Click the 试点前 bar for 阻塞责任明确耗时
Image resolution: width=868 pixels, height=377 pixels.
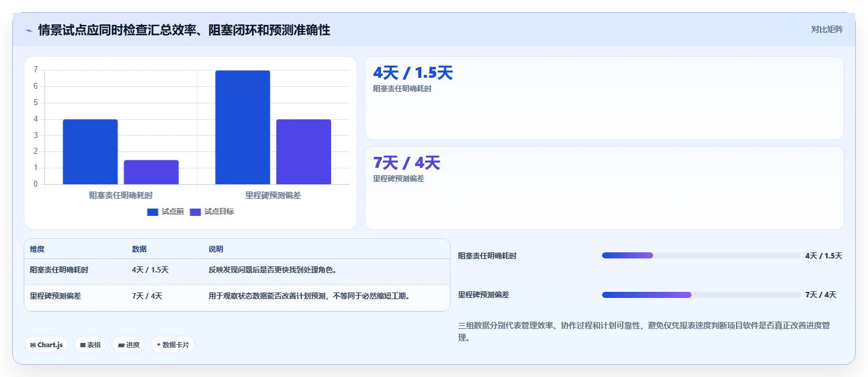tap(90, 151)
